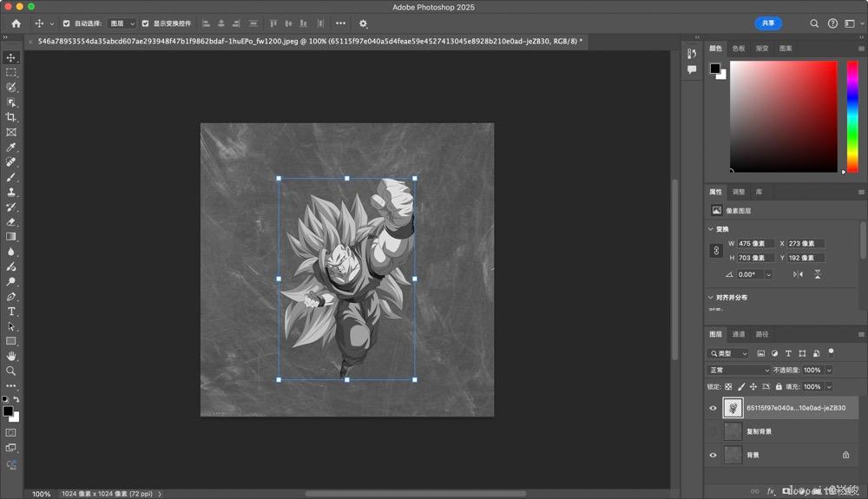Collapse the 变换 section
Screen dimensions: 868x499
pyautogui.click(x=711, y=229)
